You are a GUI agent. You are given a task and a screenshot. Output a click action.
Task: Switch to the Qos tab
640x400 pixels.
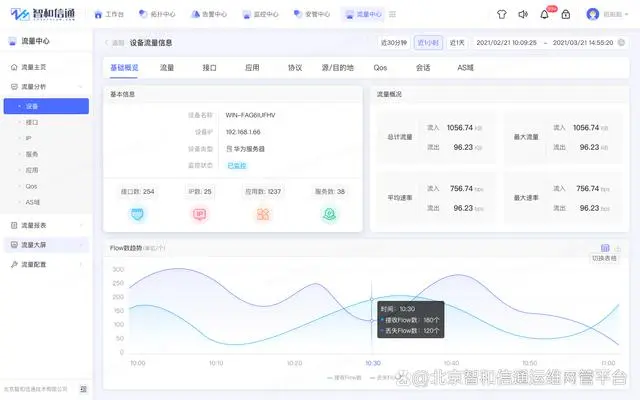380,68
